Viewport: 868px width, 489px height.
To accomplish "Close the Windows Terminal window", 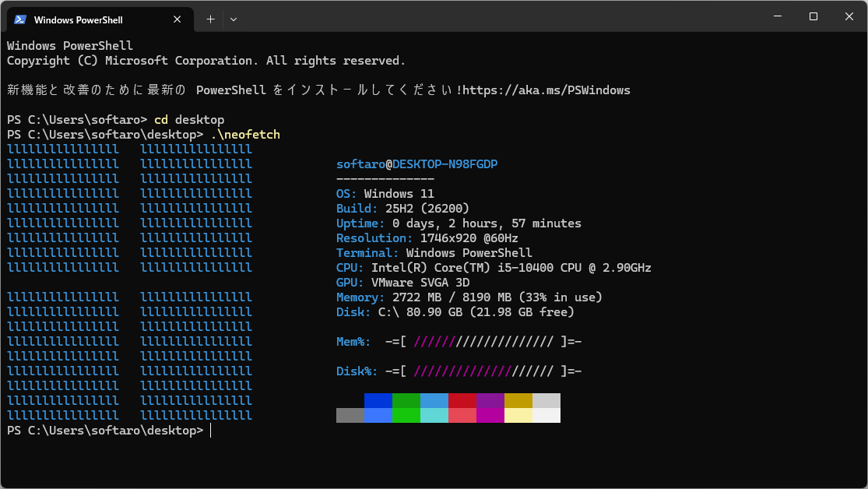I will pos(849,16).
